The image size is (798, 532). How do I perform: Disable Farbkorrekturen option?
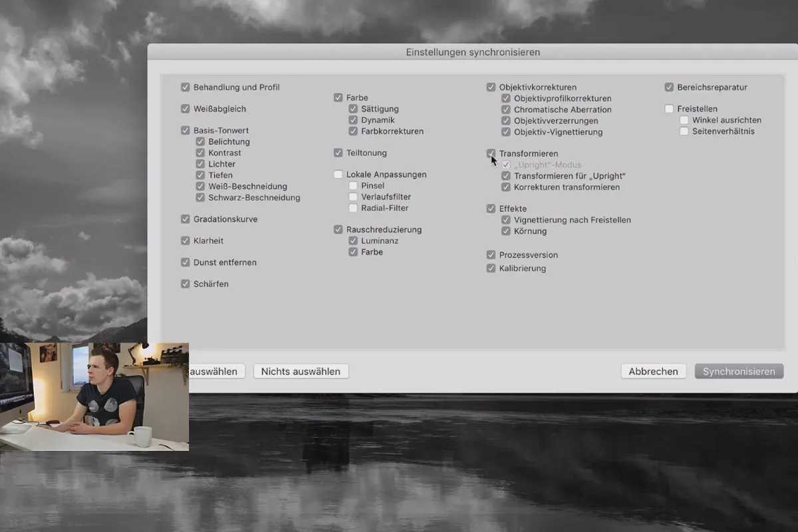[353, 131]
